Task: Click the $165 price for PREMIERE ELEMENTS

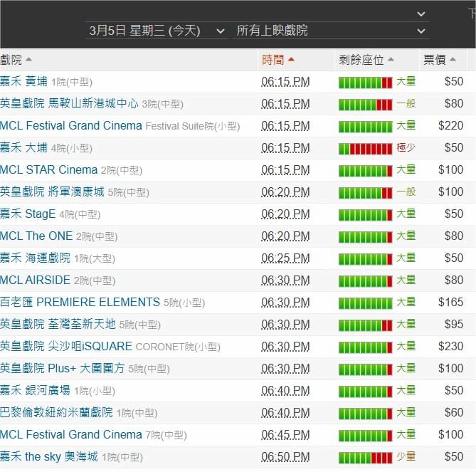Action: (450, 302)
